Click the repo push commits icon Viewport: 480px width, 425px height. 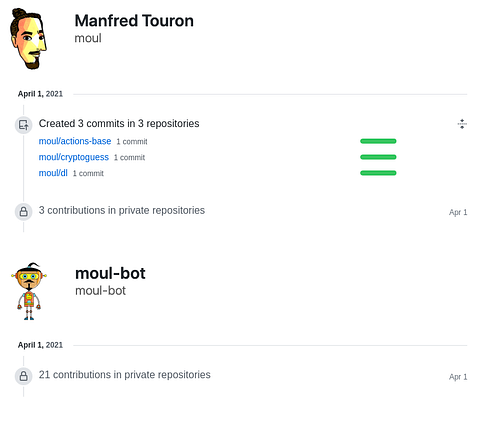(x=24, y=125)
